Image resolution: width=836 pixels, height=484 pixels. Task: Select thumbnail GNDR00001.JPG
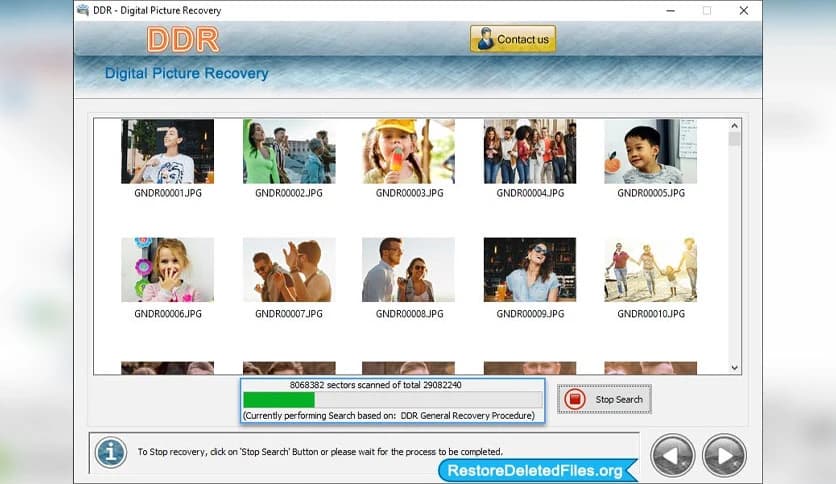point(167,151)
